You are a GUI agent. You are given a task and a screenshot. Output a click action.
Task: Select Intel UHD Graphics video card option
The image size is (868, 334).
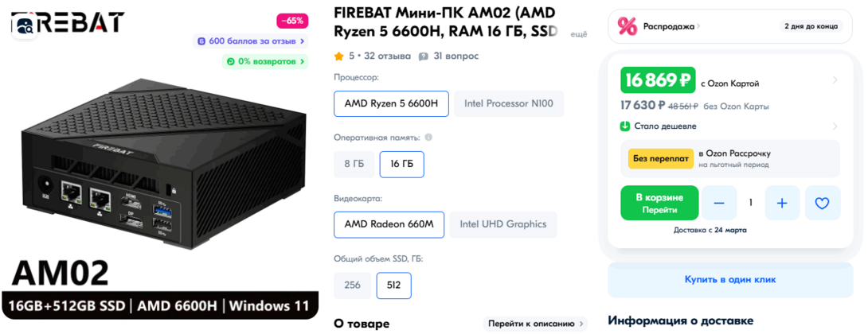(503, 224)
